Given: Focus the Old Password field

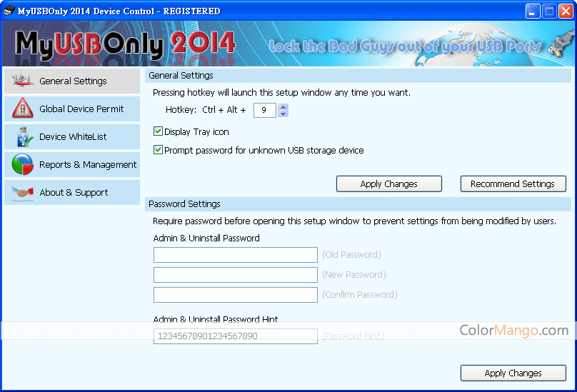Looking at the screenshot, I should point(236,255).
